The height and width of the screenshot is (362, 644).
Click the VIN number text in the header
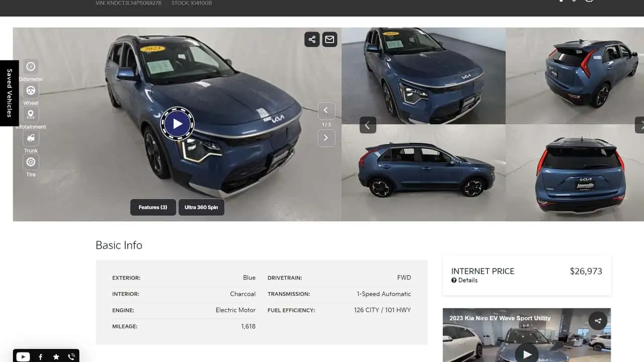coord(128,3)
